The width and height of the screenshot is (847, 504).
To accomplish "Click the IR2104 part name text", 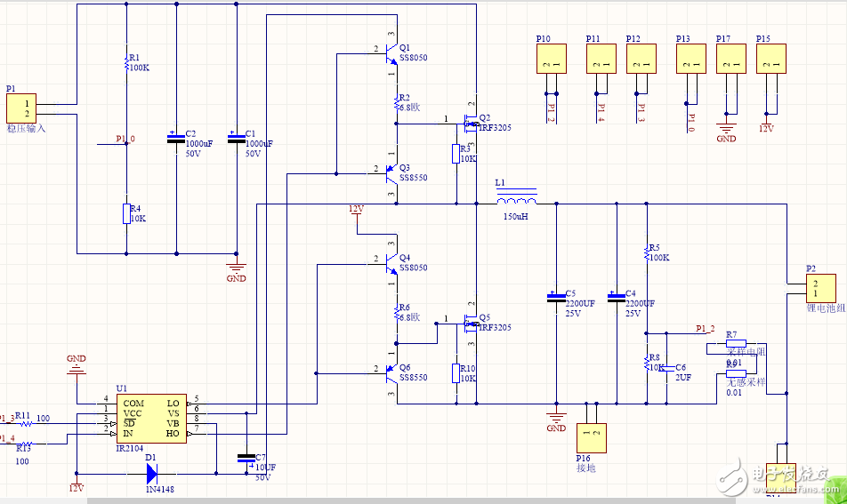I will [x=130, y=448].
